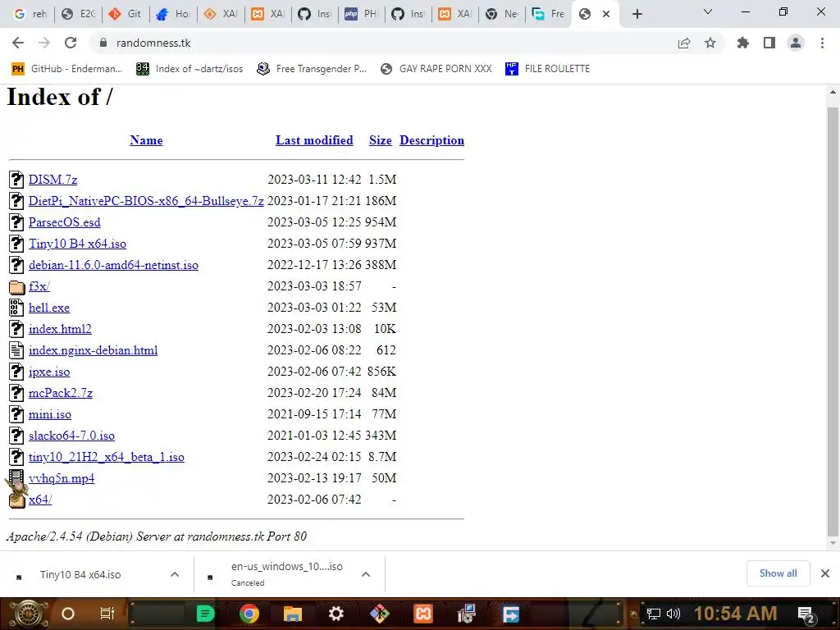Click the vertical scrollbar thumb
Viewport: 840px width, 630px height.
(x=833, y=322)
